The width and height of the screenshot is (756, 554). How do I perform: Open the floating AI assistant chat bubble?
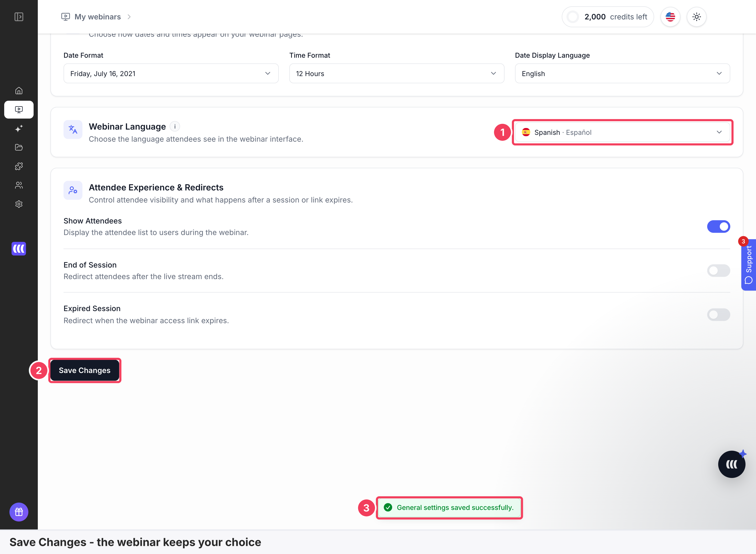732,464
